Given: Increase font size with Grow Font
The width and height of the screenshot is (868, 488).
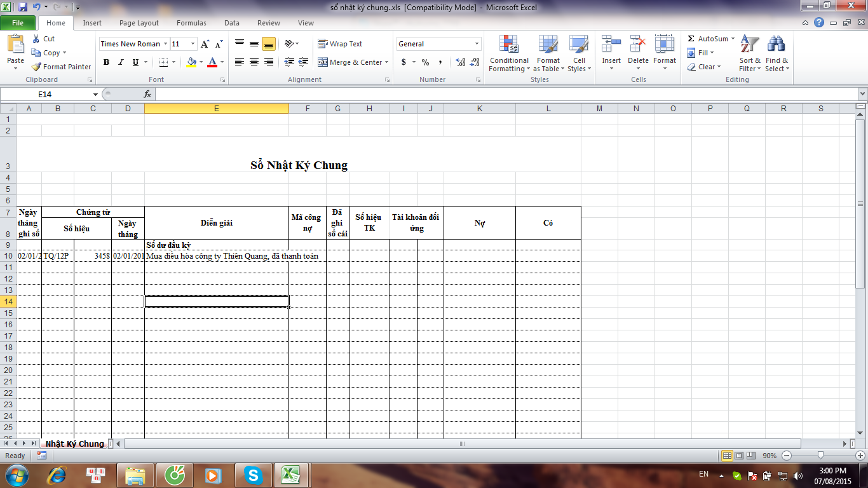Looking at the screenshot, I should click(x=205, y=44).
